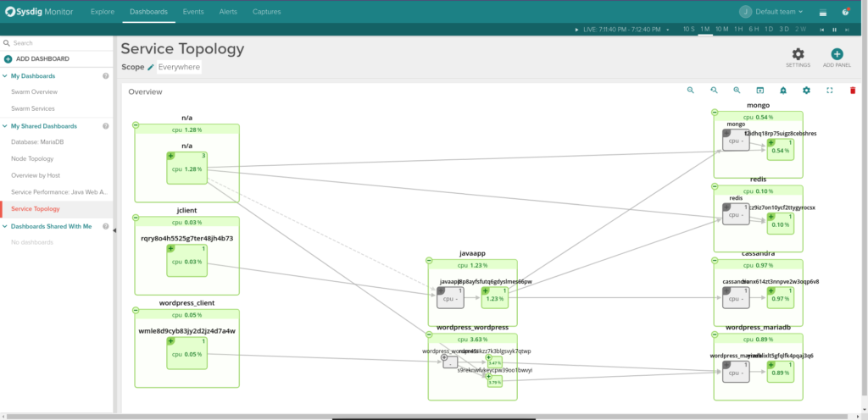The width and height of the screenshot is (868, 420).
Task: Click the Everywhere scope value
Action: click(179, 67)
